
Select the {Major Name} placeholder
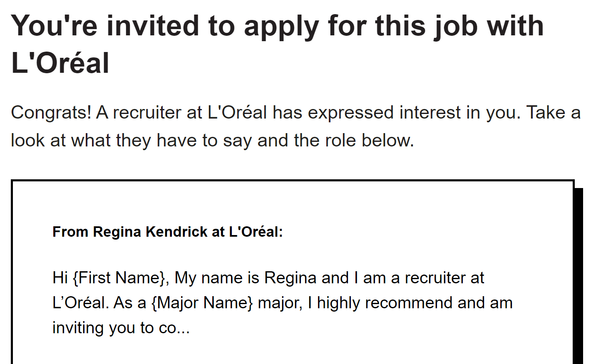point(202,303)
